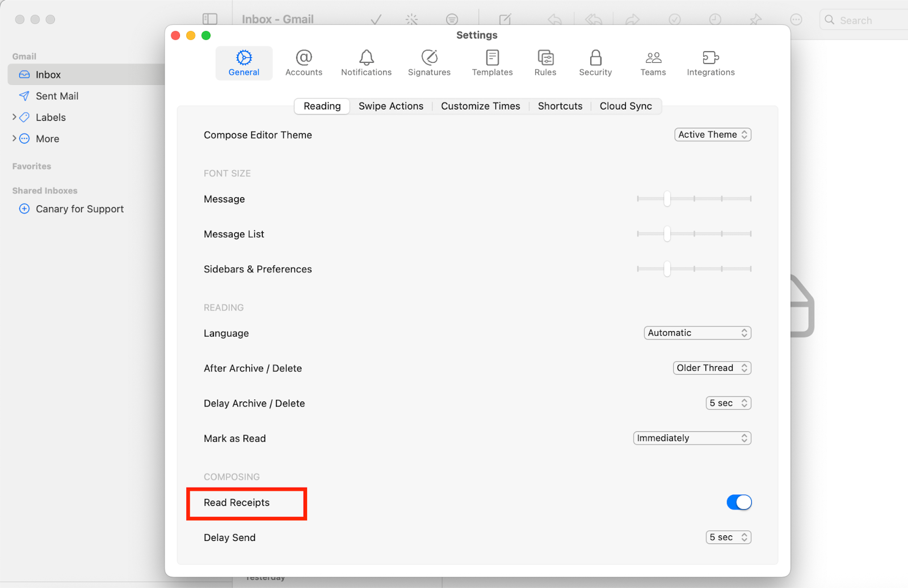Switch to the Shortcuts tab
Image resolution: width=908 pixels, height=588 pixels.
pos(560,106)
